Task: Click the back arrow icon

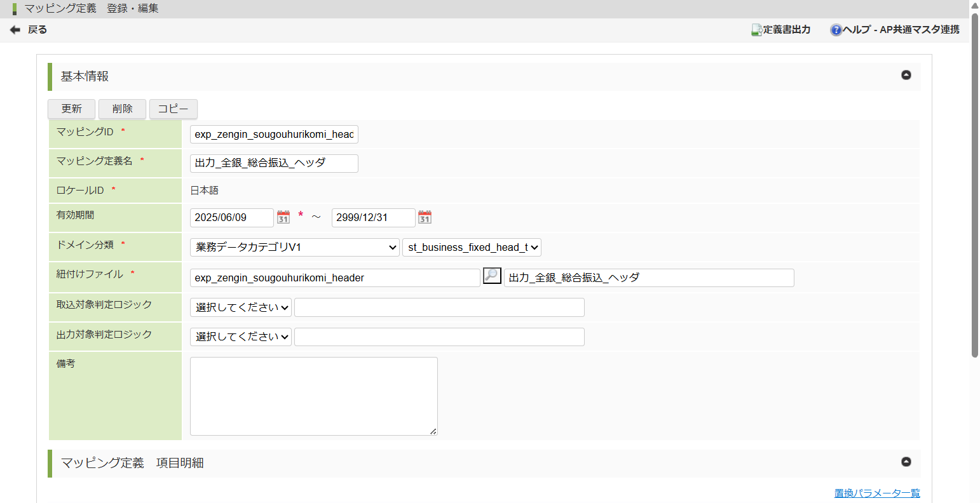Action: pos(15,30)
